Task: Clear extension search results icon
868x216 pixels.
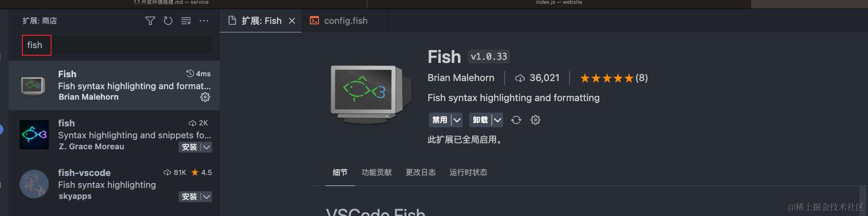Action: (186, 21)
